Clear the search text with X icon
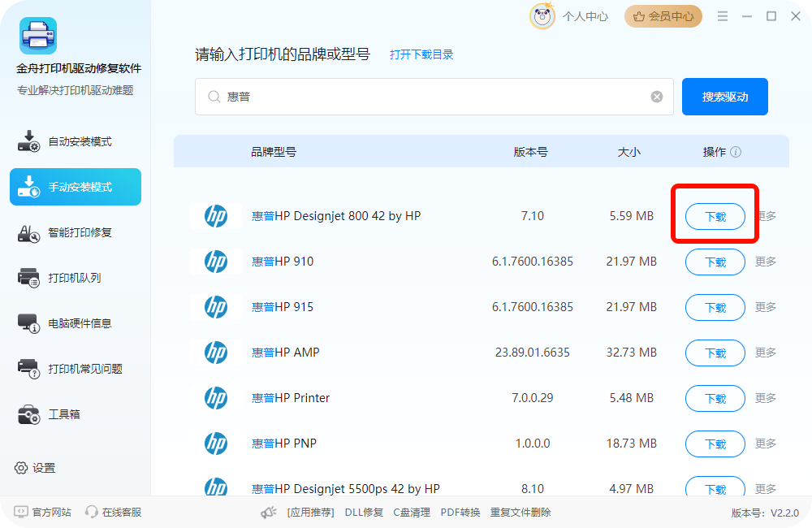812x528 pixels. click(657, 97)
